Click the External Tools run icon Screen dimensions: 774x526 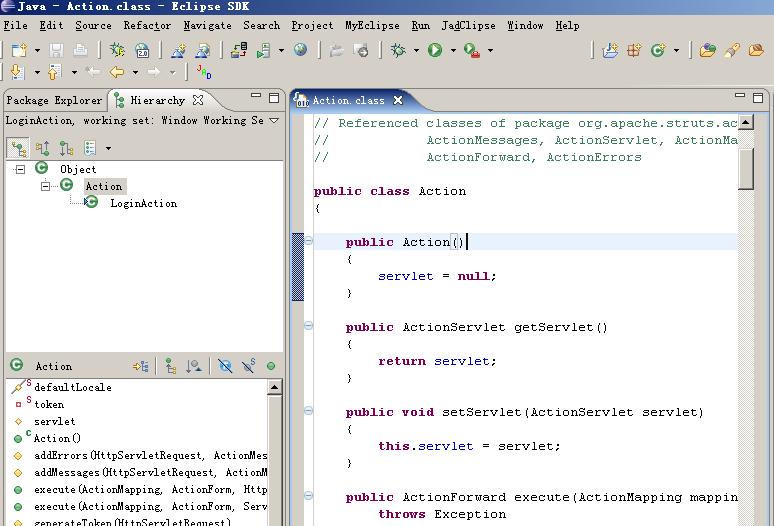point(471,50)
